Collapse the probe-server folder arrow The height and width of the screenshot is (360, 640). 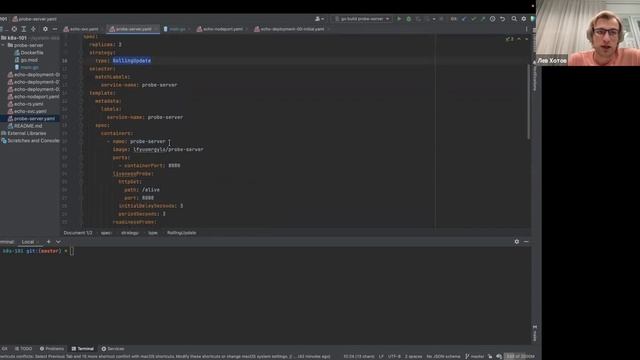pos(3,45)
